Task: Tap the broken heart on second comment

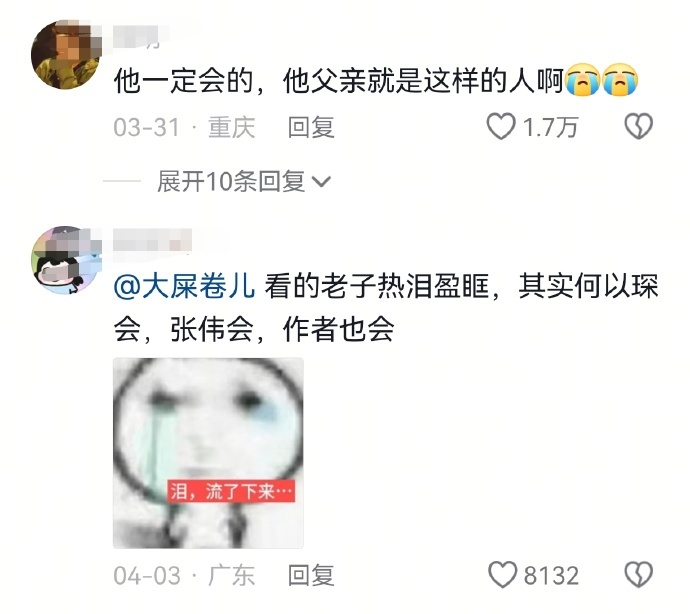Action: [x=639, y=575]
